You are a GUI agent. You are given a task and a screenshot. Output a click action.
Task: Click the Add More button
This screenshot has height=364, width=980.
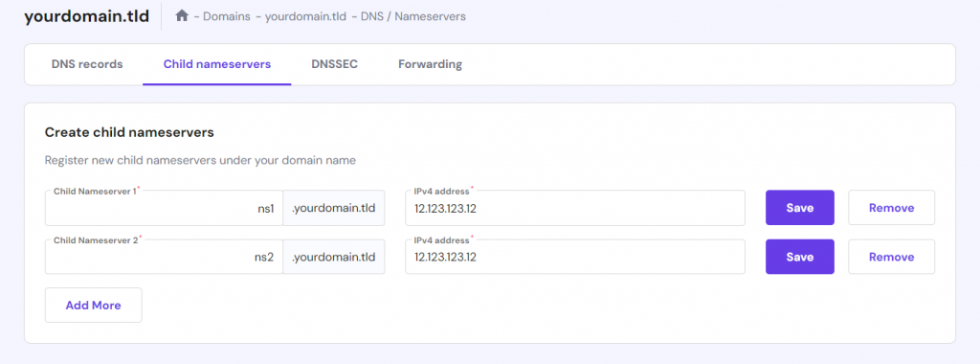(x=93, y=306)
